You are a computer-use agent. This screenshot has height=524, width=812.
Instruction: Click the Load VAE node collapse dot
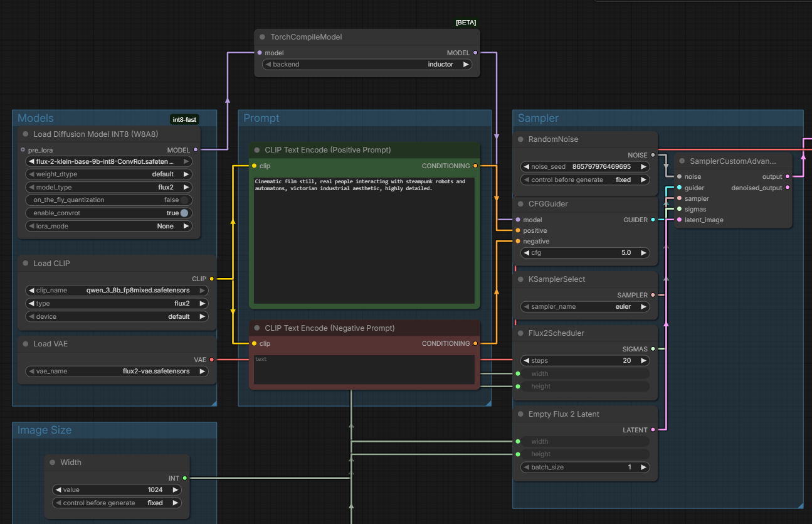26,344
